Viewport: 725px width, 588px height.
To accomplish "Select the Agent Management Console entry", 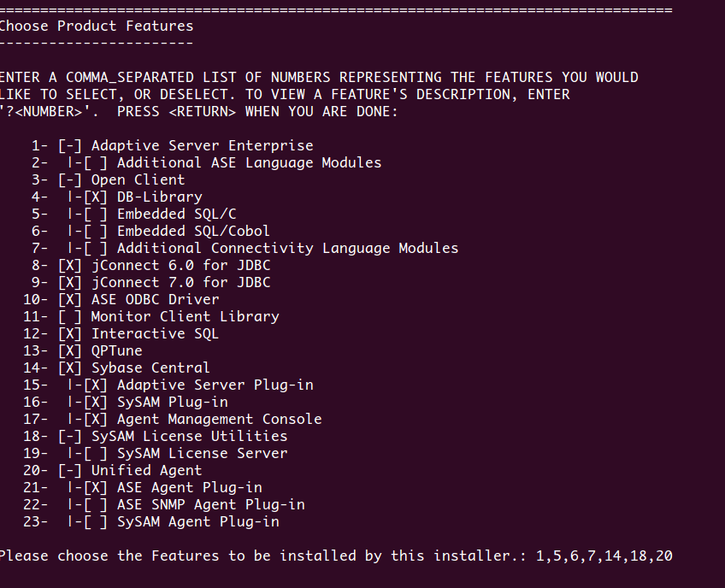I will [x=219, y=420].
